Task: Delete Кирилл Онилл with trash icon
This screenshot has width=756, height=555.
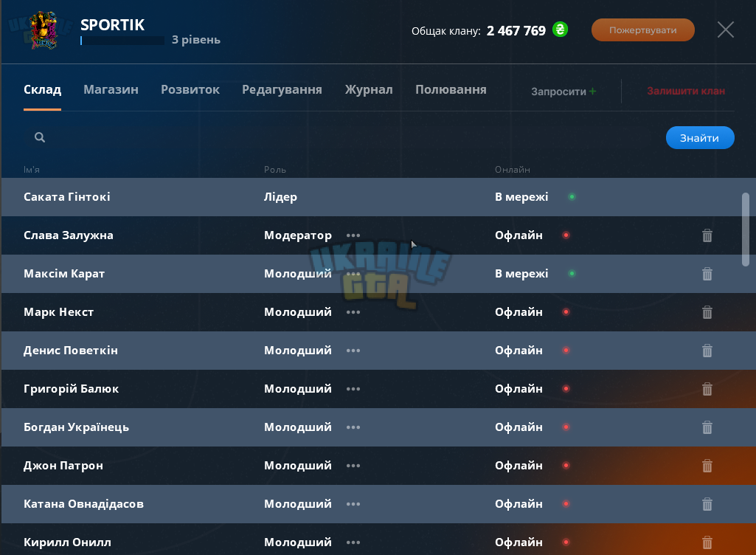Action: [x=707, y=542]
